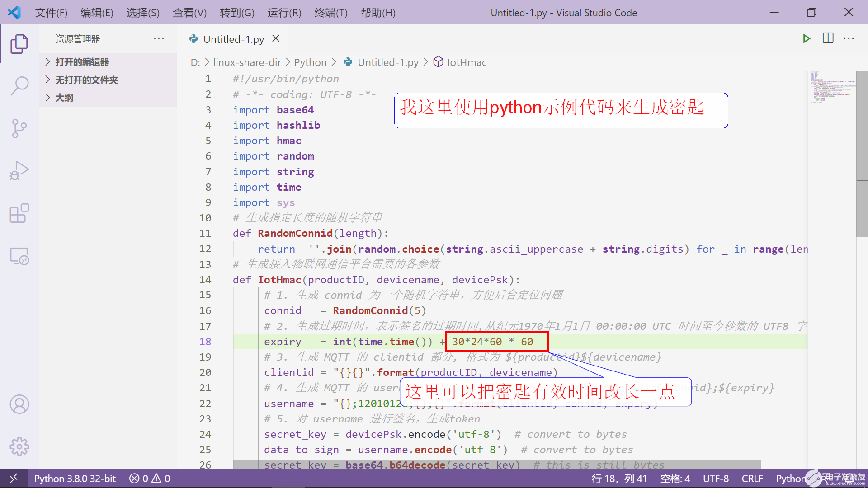This screenshot has width=868, height=488.
Task: Open Explorer panel more actions ellipsis
Action: click(x=159, y=38)
